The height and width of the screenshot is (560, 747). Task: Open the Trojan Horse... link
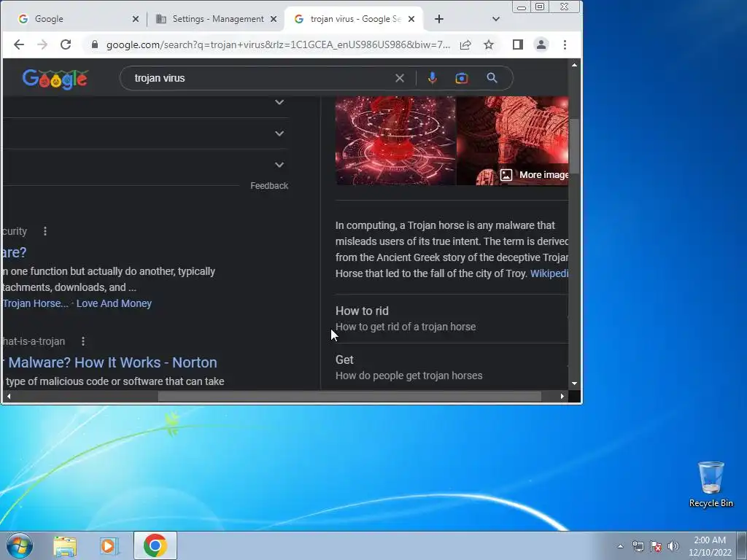pos(35,303)
